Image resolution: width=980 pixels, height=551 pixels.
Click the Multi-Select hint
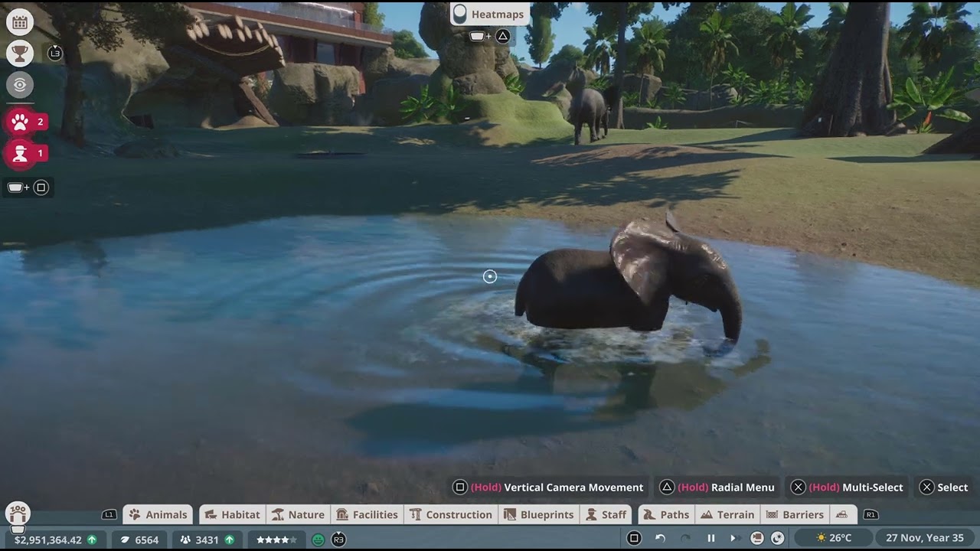point(847,487)
